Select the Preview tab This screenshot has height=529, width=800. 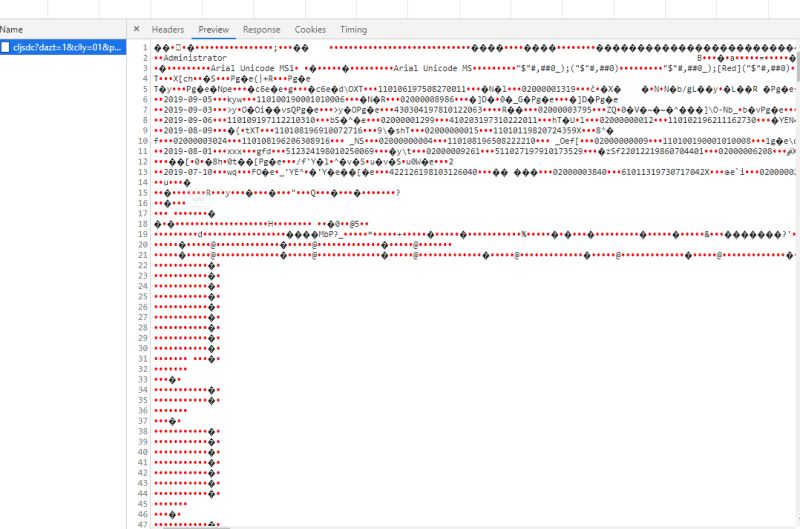click(x=213, y=30)
